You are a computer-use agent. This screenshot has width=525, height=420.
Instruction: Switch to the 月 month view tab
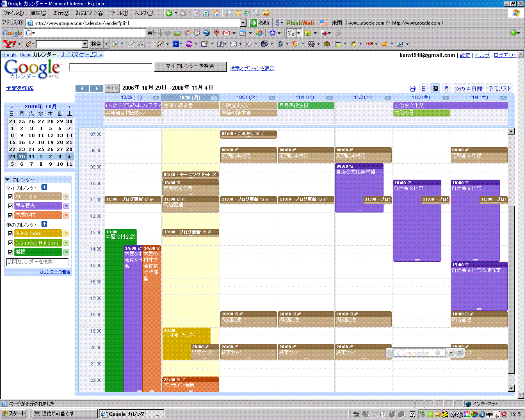coord(447,88)
